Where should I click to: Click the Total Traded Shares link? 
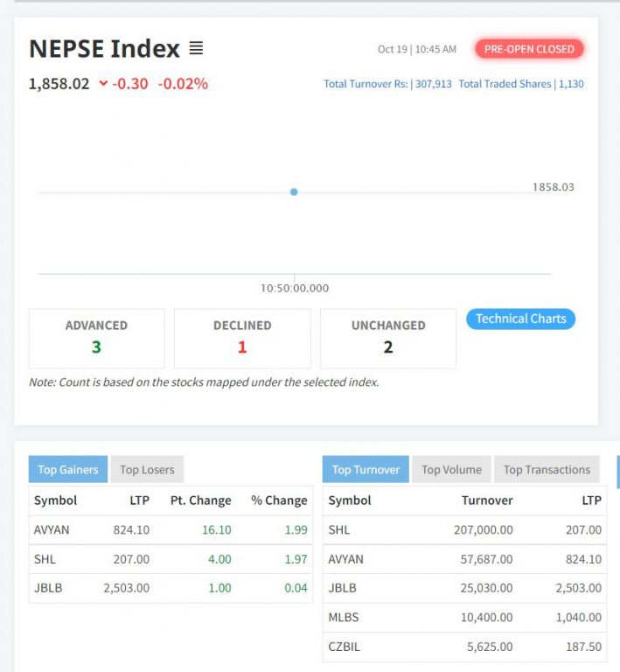click(x=520, y=84)
